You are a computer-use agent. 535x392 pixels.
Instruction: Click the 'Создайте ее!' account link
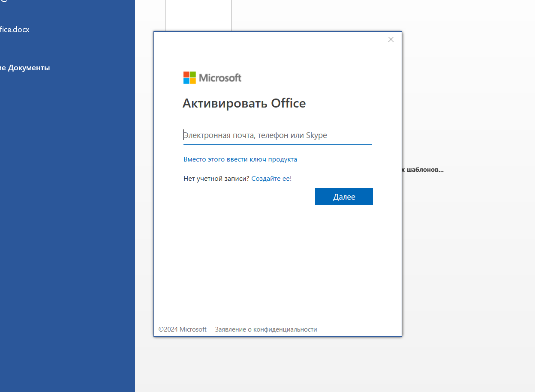tap(271, 179)
